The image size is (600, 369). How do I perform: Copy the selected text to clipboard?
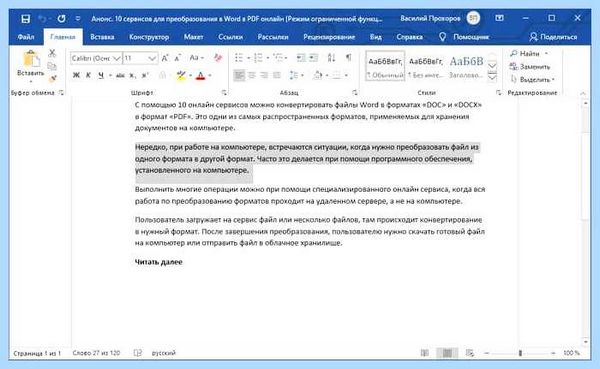click(52, 66)
